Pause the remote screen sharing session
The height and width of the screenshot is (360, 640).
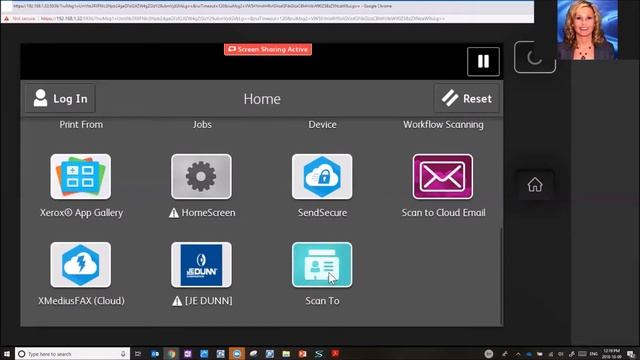[483, 62]
